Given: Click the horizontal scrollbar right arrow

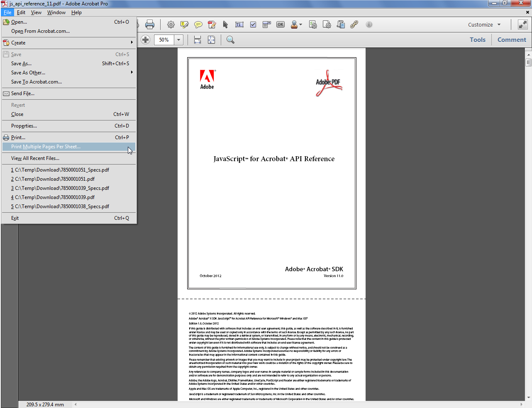Looking at the screenshot, I should (522, 404).
